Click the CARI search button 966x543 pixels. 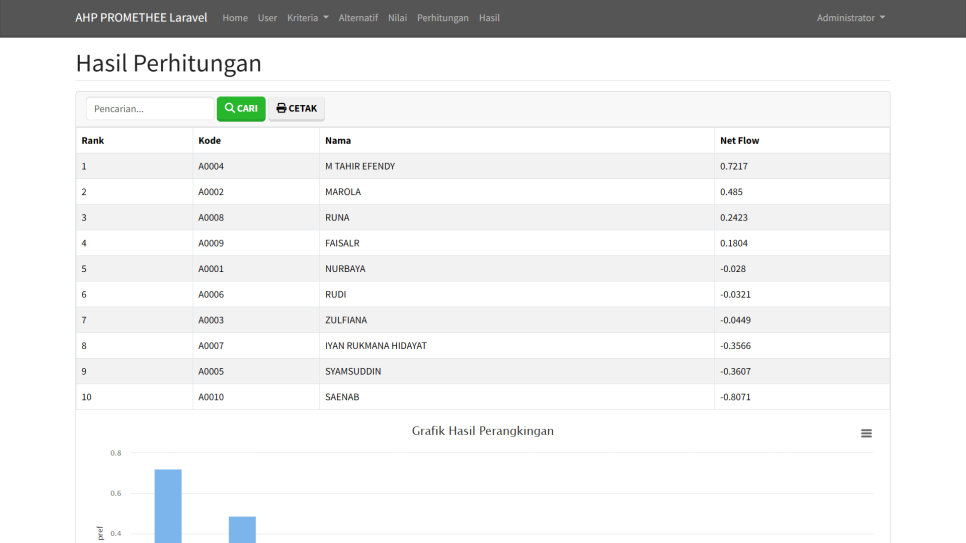(x=241, y=108)
